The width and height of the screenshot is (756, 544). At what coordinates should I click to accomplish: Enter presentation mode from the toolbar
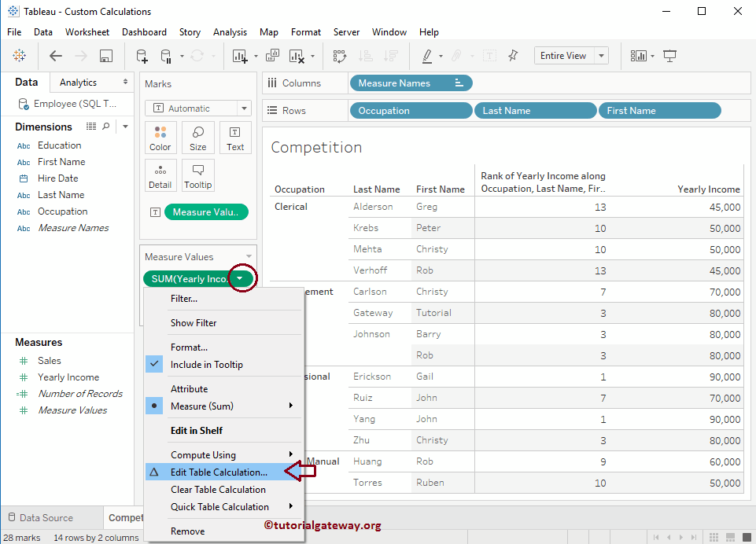point(669,56)
